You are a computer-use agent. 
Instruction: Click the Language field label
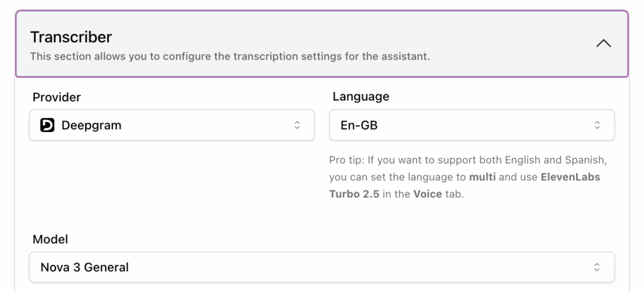point(360,97)
